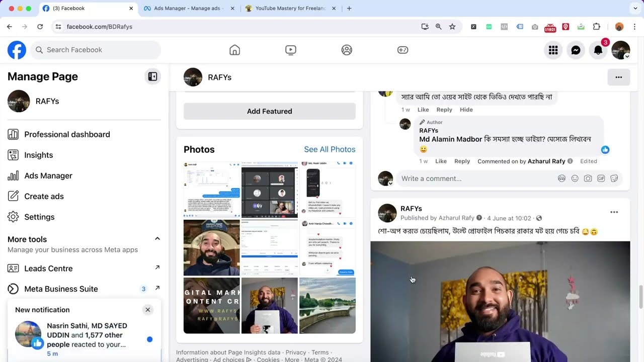The height and width of the screenshot is (362, 644).
Task: Open See All Photos link
Action: coord(330,149)
